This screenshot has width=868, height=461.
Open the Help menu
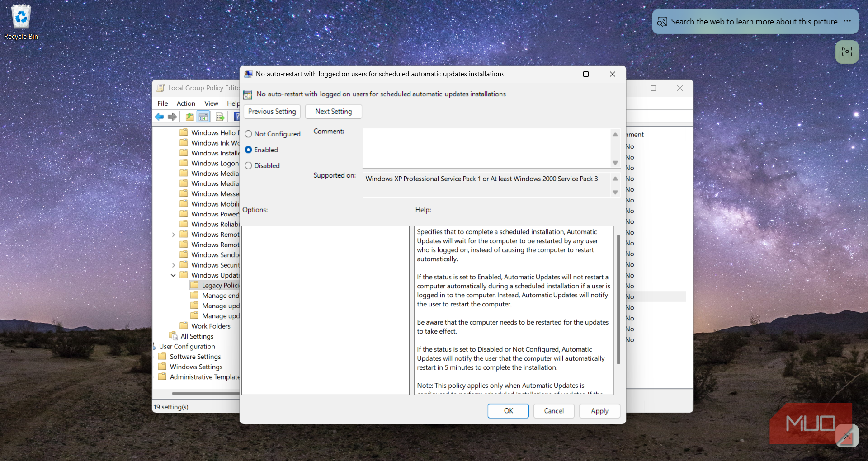pyautogui.click(x=233, y=103)
